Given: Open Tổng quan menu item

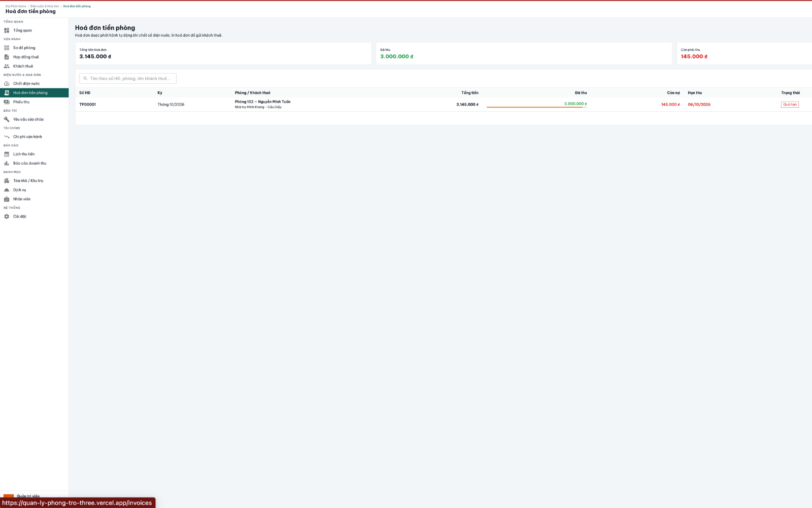Looking at the screenshot, I should point(34,30).
